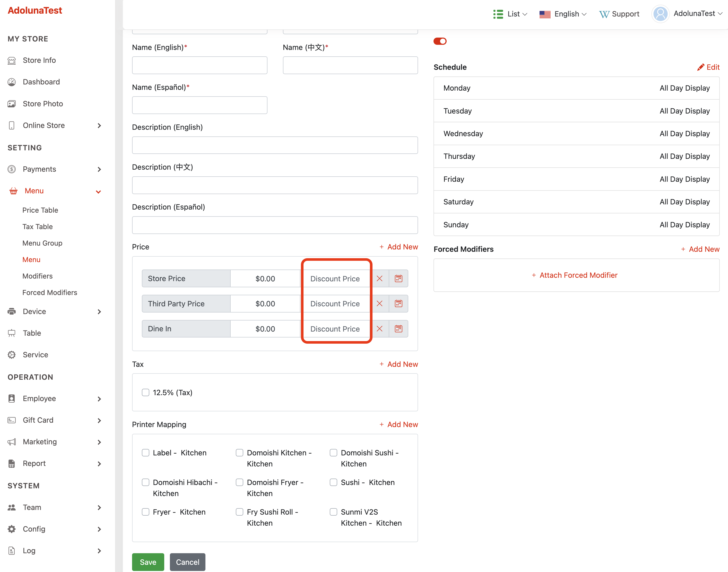Remove the Third Party Price row
Image resolution: width=728 pixels, height=572 pixels.
point(379,304)
